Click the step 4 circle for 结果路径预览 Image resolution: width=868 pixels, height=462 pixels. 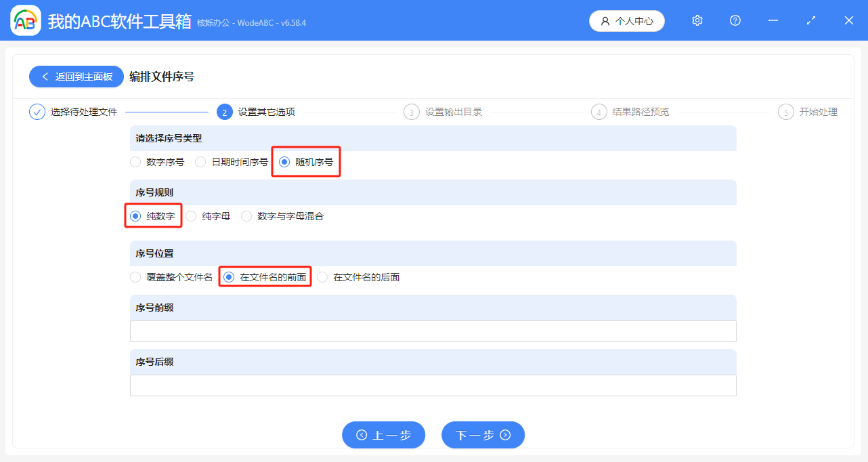click(x=599, y=111)
